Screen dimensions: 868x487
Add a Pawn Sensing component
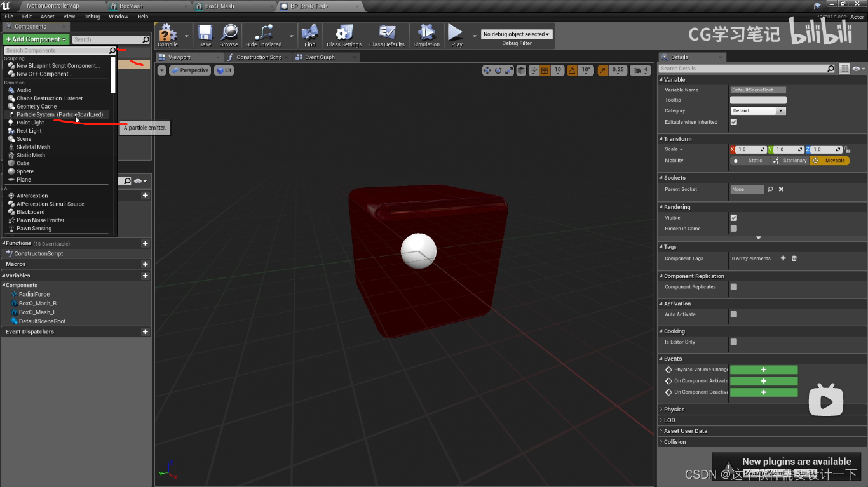point(34,229)
